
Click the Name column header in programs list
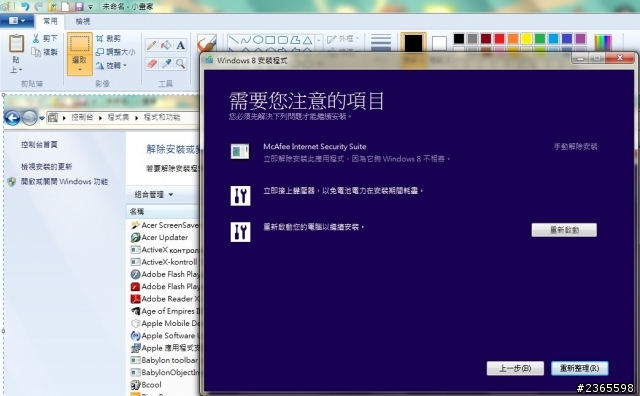point(163,211)
